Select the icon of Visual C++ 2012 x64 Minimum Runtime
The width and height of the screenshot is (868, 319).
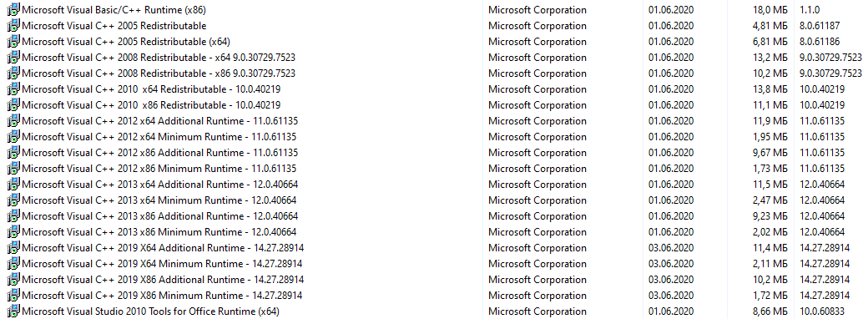point(13,137)
